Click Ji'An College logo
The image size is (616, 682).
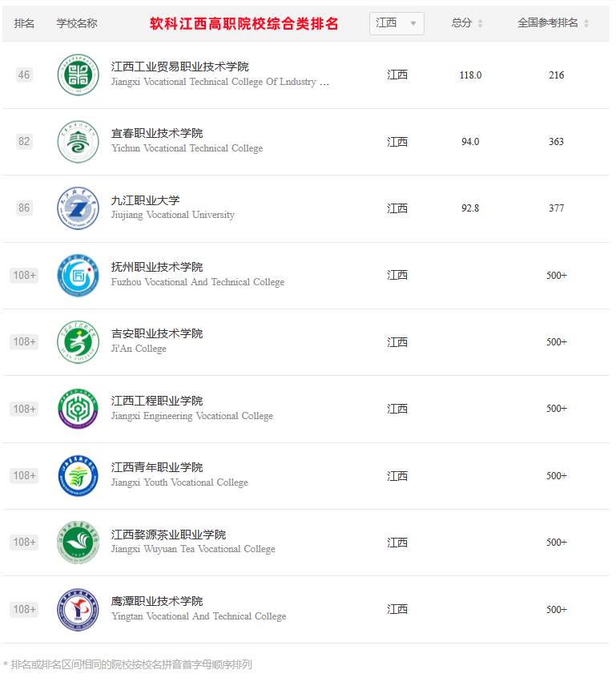click(x=79, y=342)
